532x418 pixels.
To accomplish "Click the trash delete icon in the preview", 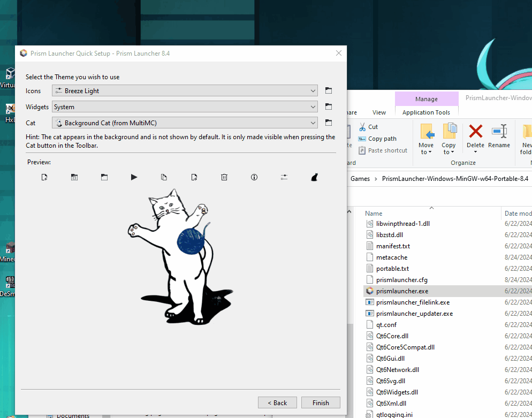I will point(224,177).
